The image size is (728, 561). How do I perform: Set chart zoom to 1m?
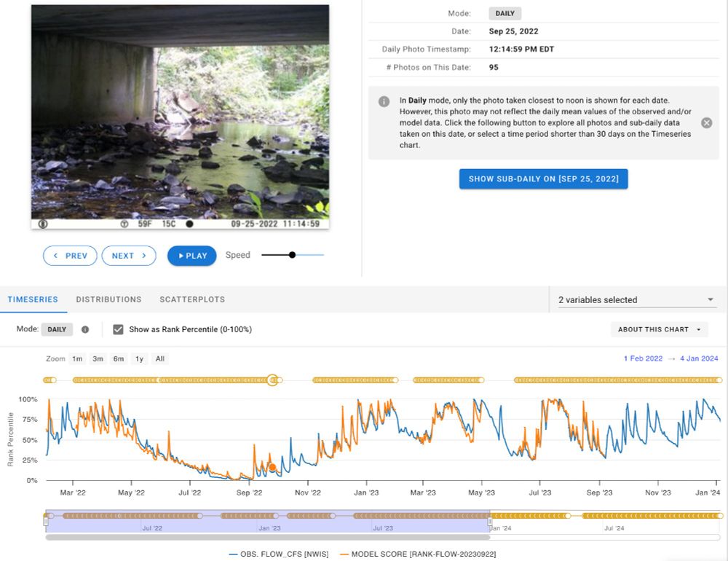77,358
